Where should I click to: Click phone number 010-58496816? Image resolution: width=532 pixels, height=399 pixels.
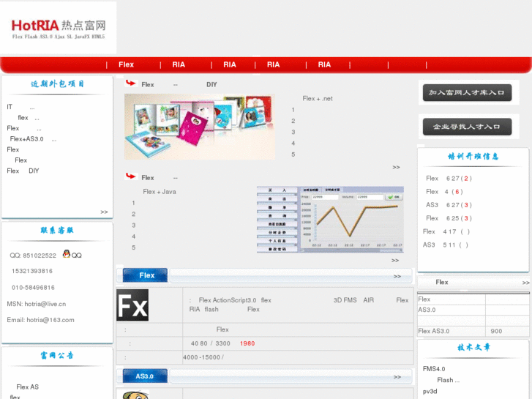point(33,288)
